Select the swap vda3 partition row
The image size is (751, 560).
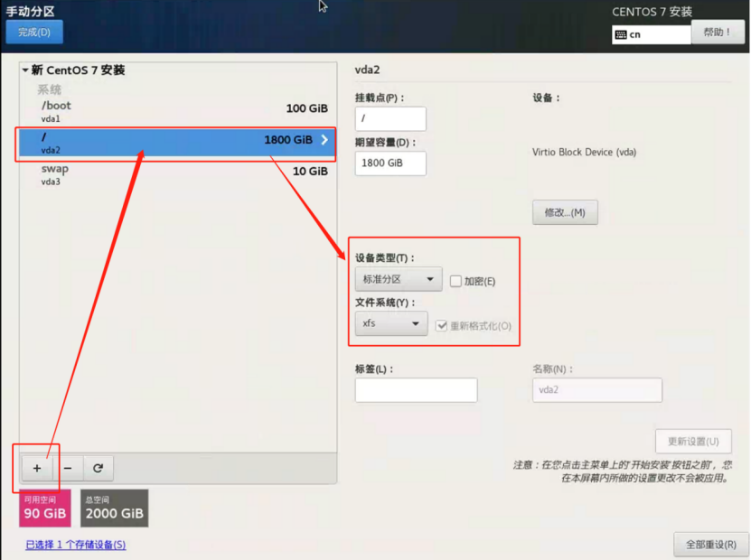tap(177, 174)
